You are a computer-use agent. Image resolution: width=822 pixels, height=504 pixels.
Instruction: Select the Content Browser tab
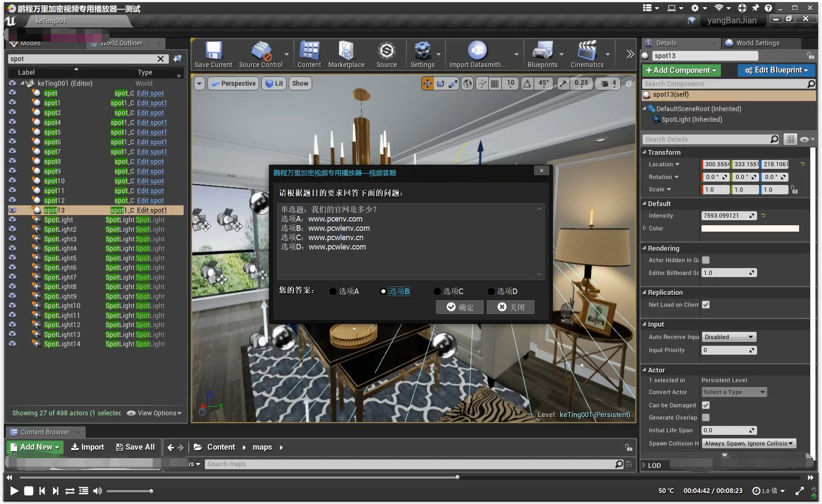click(x=45, y=432)
